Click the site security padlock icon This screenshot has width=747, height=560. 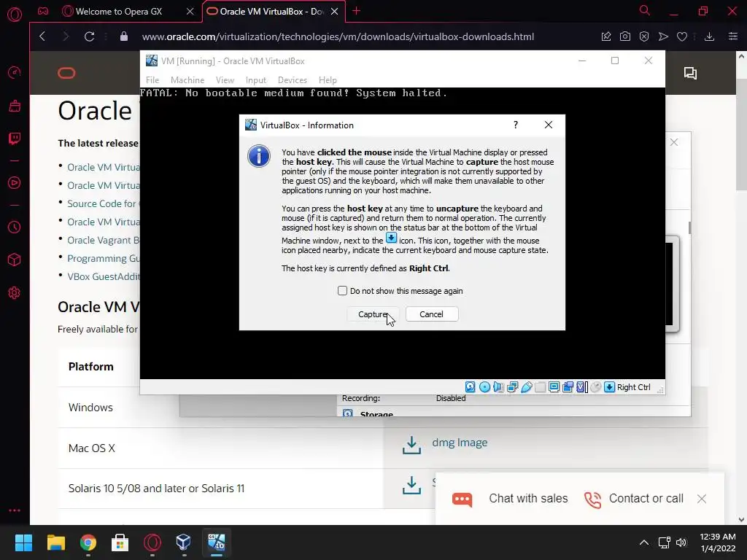pos(124,36)
